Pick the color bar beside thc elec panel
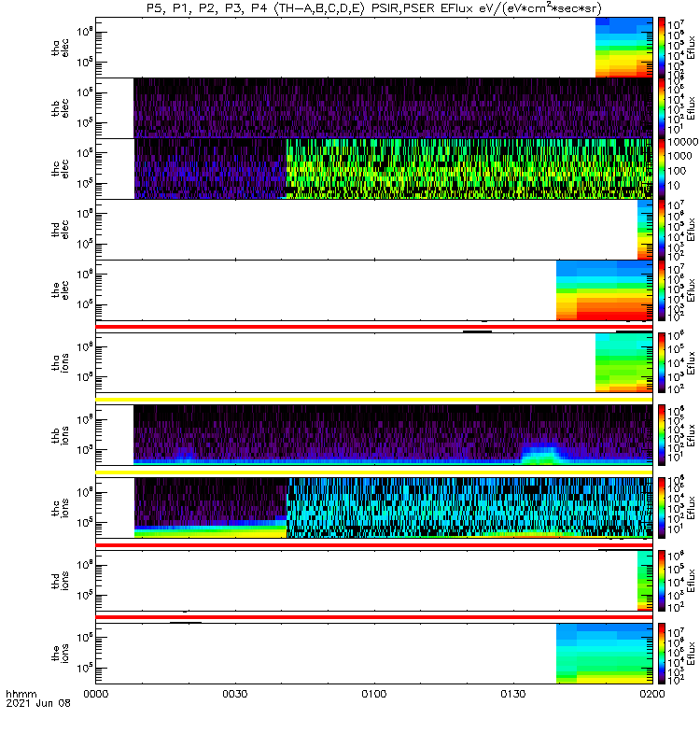The width and height of the screenshot is (700, 747). 662,169
